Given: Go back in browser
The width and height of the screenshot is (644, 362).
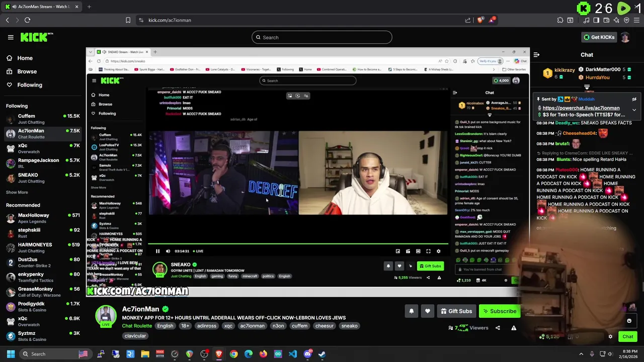Looking at the screenshot, I should [7, 20].
